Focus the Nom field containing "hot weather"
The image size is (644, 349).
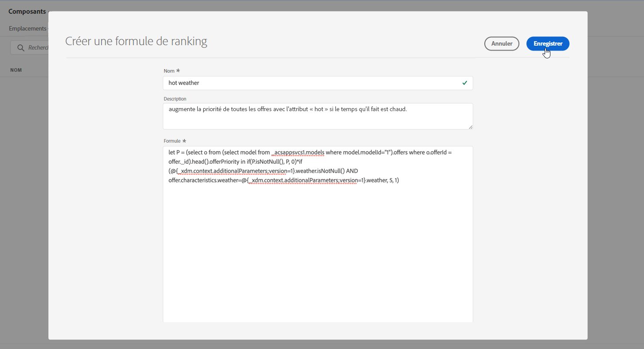[310, 83]
